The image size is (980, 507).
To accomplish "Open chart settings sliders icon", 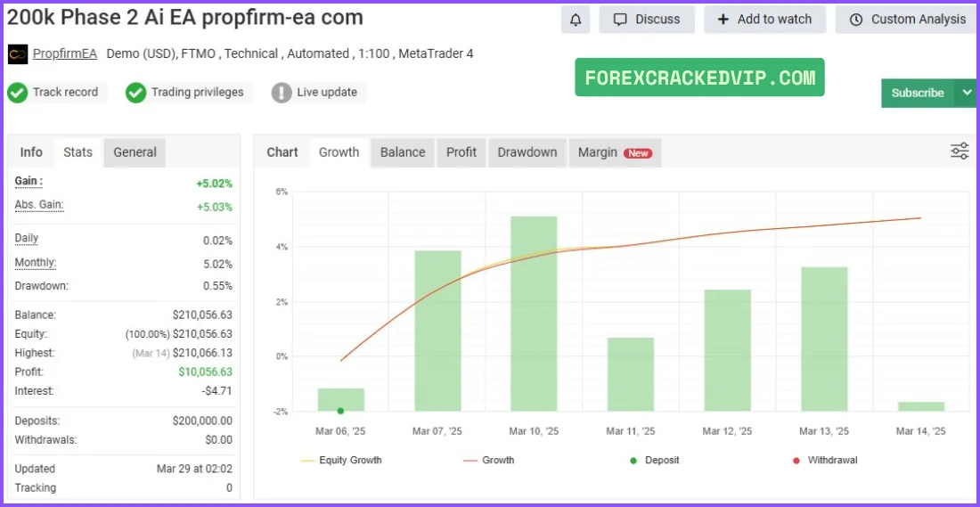I will pos(959,151).
